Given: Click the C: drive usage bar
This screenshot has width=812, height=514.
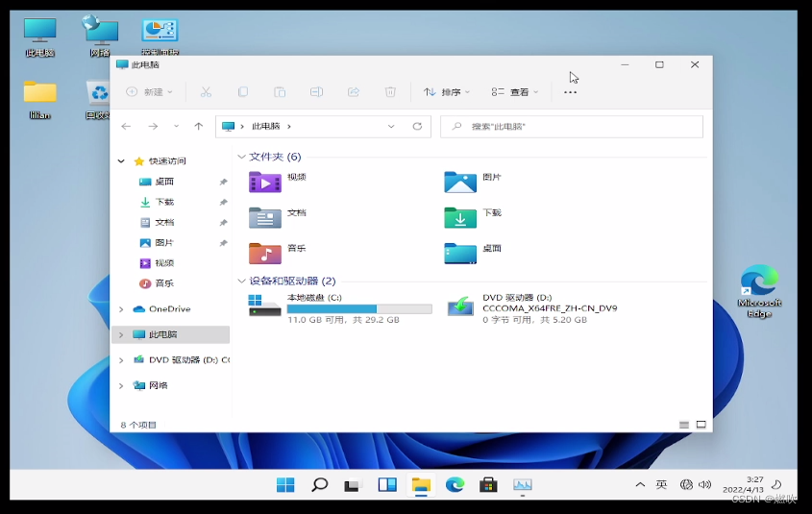Looking at the screenshot, I should 359,309.
